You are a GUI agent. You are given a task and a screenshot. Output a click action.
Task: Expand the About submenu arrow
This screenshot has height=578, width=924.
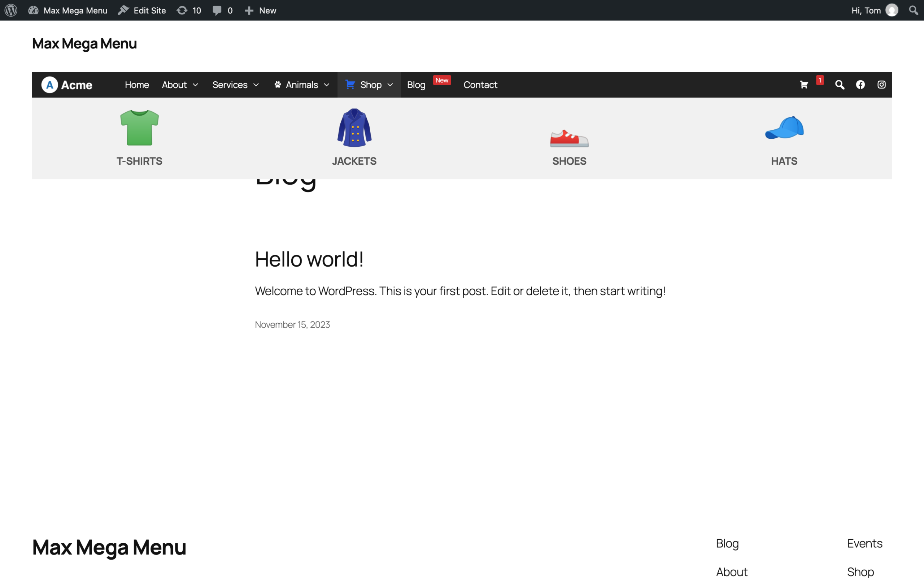[196, 85]
